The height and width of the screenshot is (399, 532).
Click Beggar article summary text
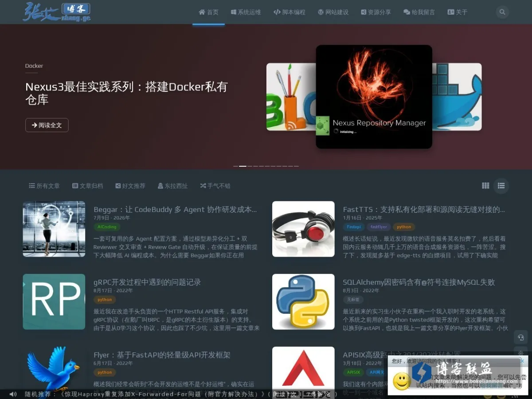(x=176, y=247)
